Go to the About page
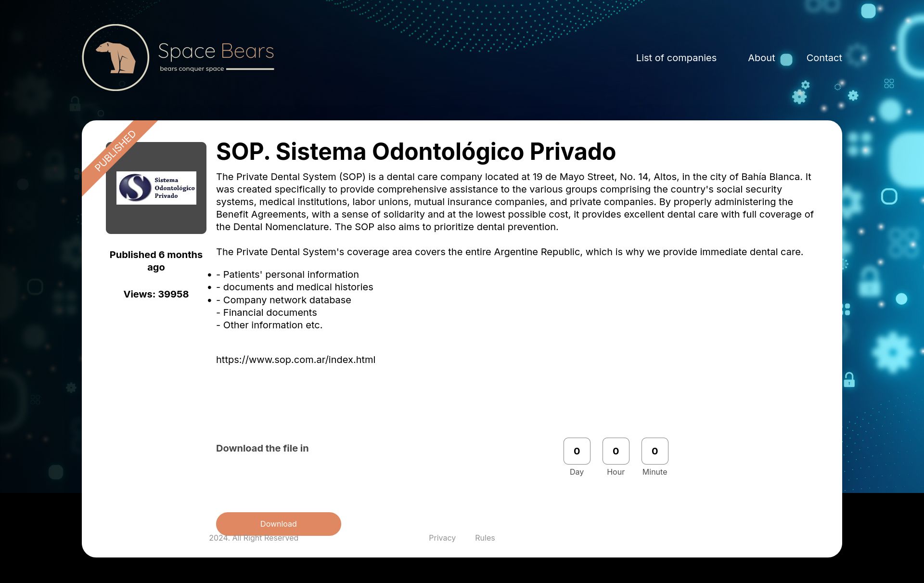924x583 pixels. 761,58
